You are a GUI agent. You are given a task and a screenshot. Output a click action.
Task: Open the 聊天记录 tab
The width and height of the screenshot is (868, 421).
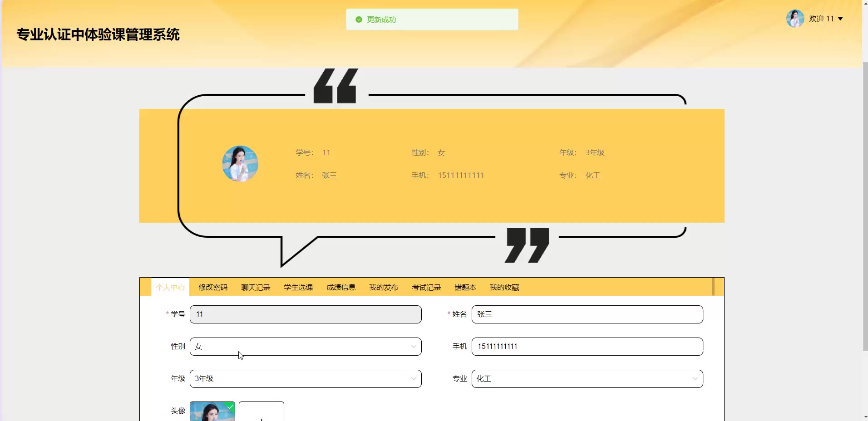coord(256,287)
